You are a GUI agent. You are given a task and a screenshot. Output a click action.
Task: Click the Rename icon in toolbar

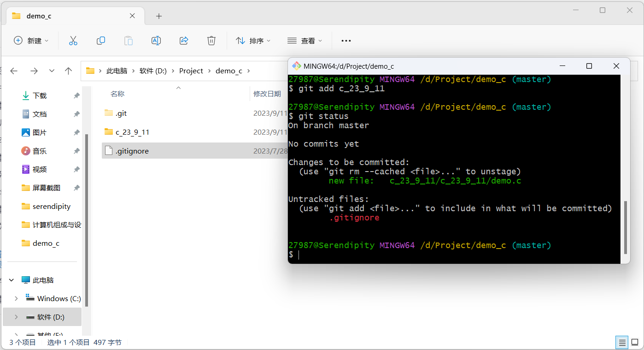(156, 41)
